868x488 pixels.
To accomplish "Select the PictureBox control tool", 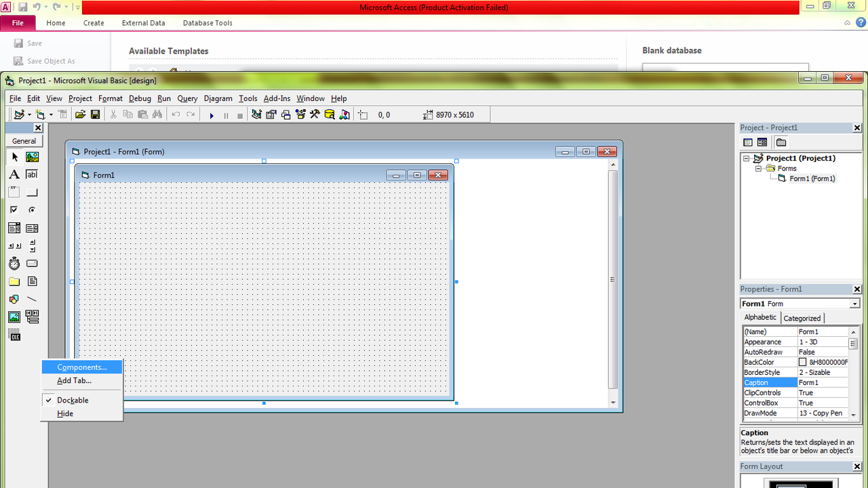I will (32, 157).
